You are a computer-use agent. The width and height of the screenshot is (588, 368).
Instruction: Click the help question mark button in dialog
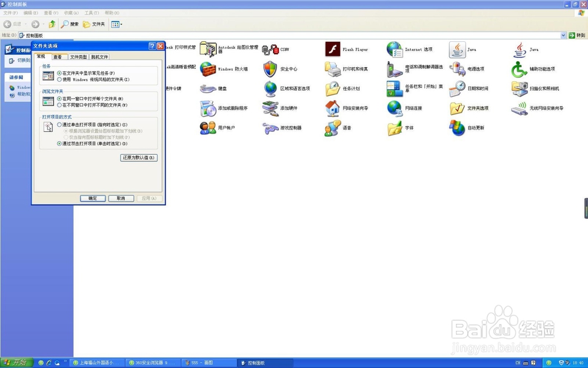[152, 46]
